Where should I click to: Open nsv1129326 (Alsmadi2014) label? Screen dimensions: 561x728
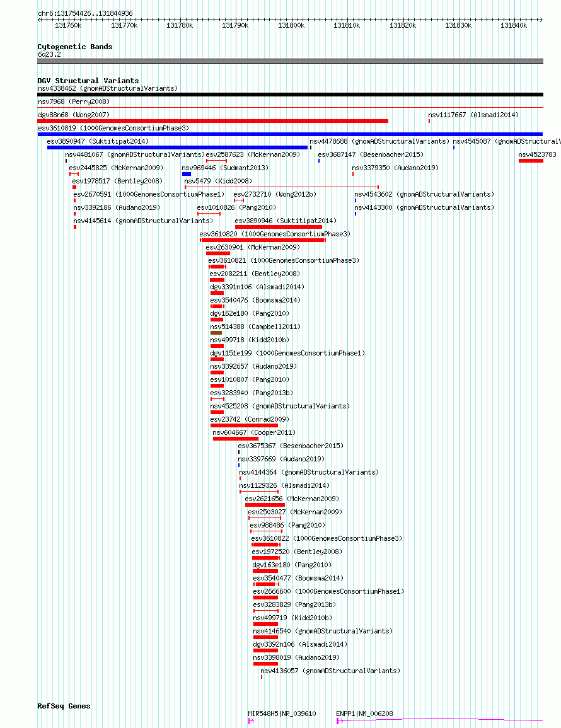[285, 485]
